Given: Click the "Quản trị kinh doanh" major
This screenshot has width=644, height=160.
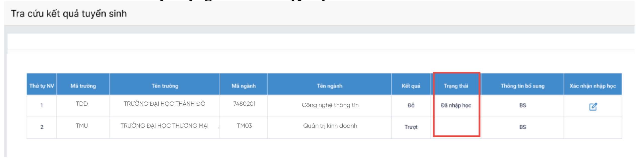Looking at the screenshot, I should [x=330, y=126].
